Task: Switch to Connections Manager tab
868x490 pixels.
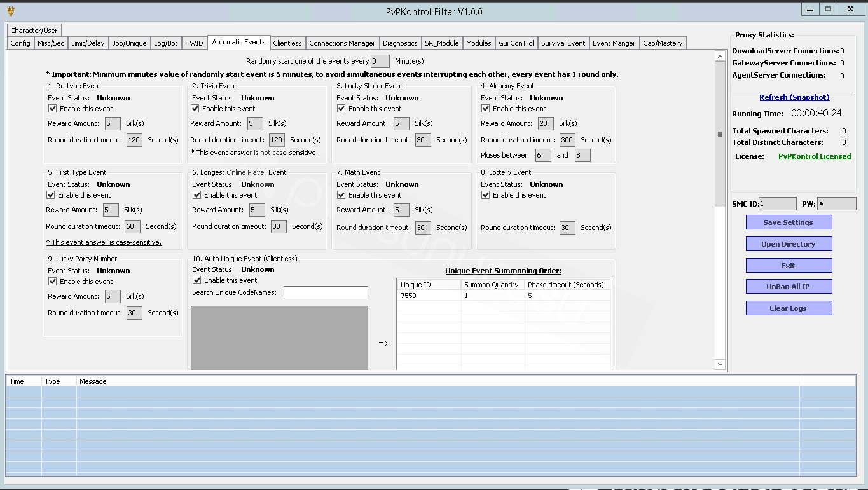Action: click(x=342, y=43)
